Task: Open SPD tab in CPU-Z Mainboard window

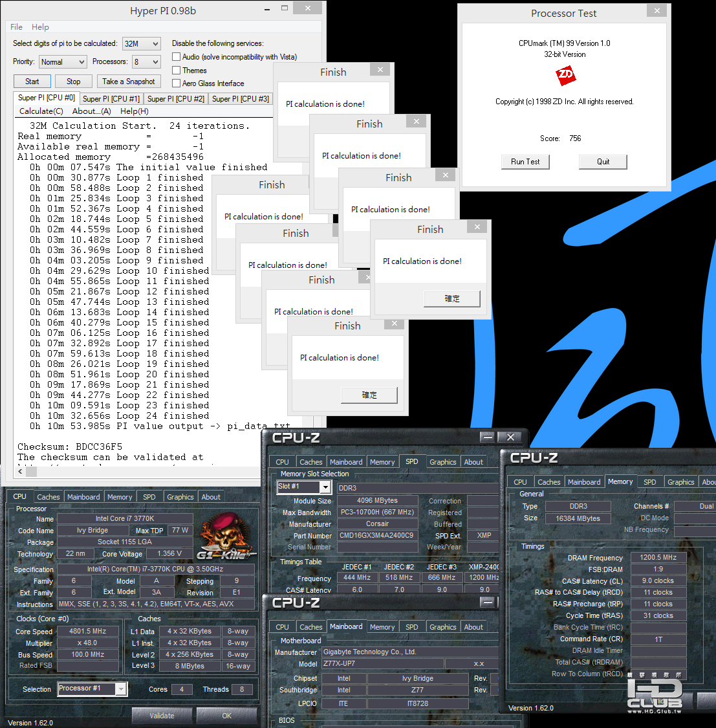Action: (x=411, y=627)
